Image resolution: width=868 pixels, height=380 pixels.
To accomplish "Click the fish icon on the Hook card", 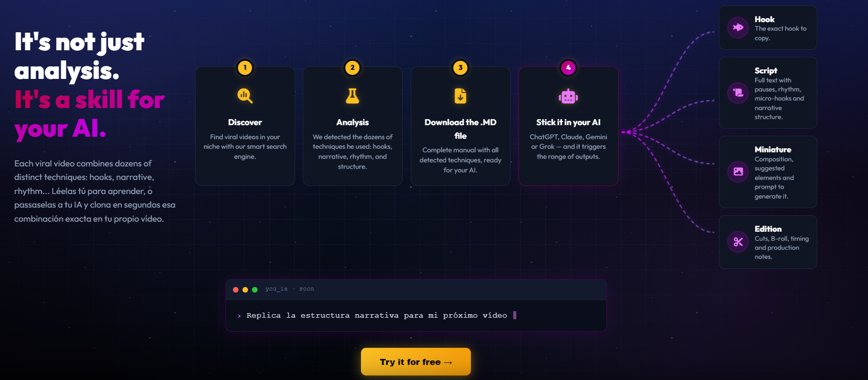I will pos(737,28).
